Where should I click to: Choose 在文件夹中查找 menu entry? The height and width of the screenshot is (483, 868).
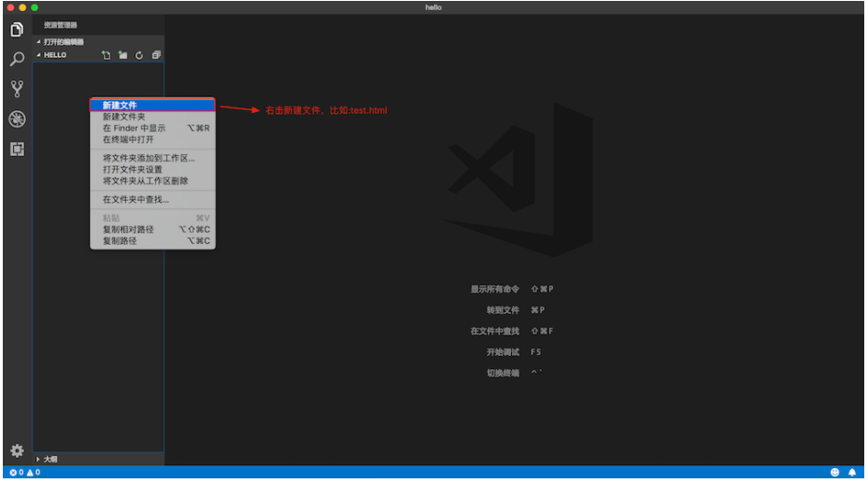[153, 200]
